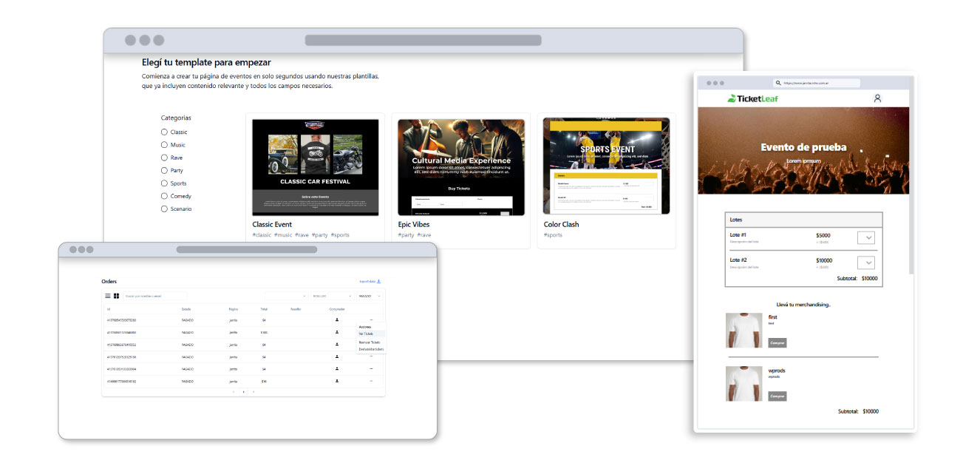980x460 pixels.
Task: Click the 'Total' column header in Orders
Action: tap(264, 309)
